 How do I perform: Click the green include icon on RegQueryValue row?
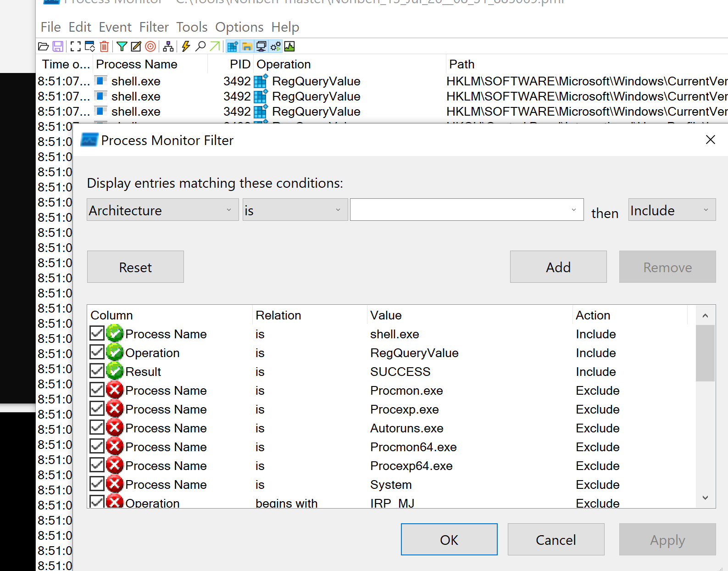(x=115, y=352)
